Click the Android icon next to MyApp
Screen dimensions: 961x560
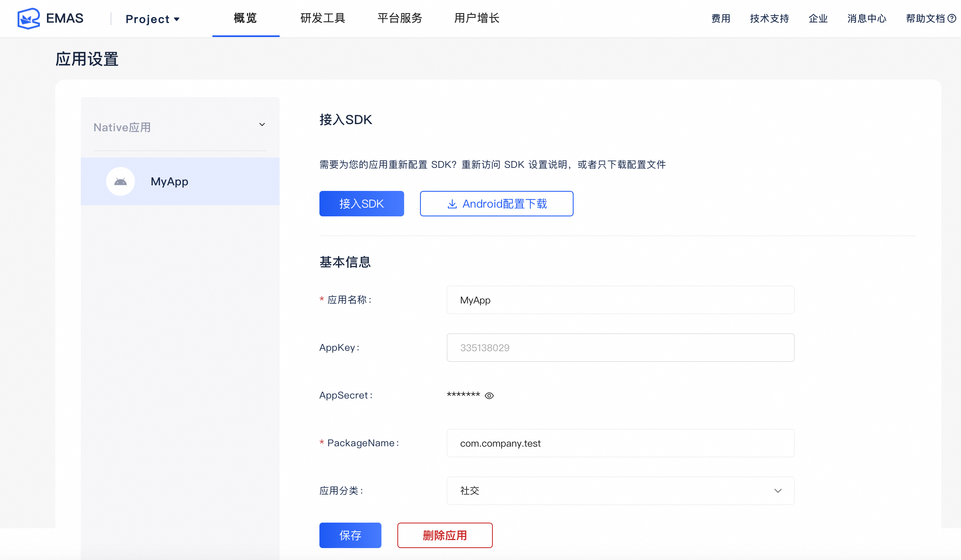(x=120, y=181)
